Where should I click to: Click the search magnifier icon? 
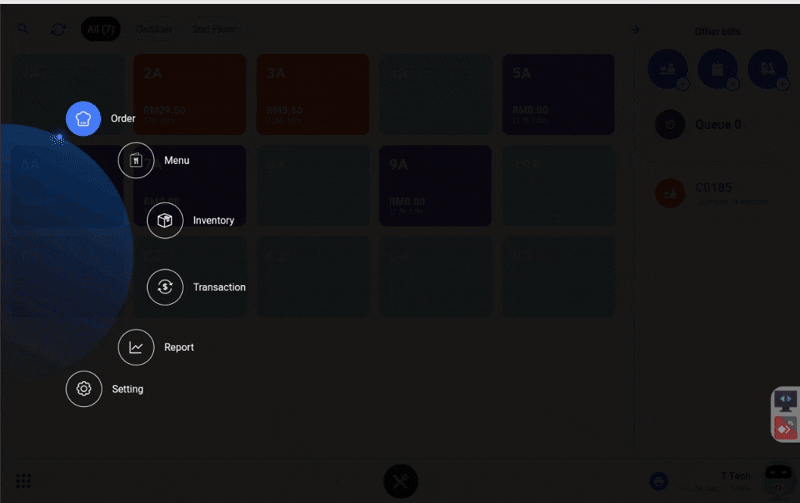coord(23,29)
